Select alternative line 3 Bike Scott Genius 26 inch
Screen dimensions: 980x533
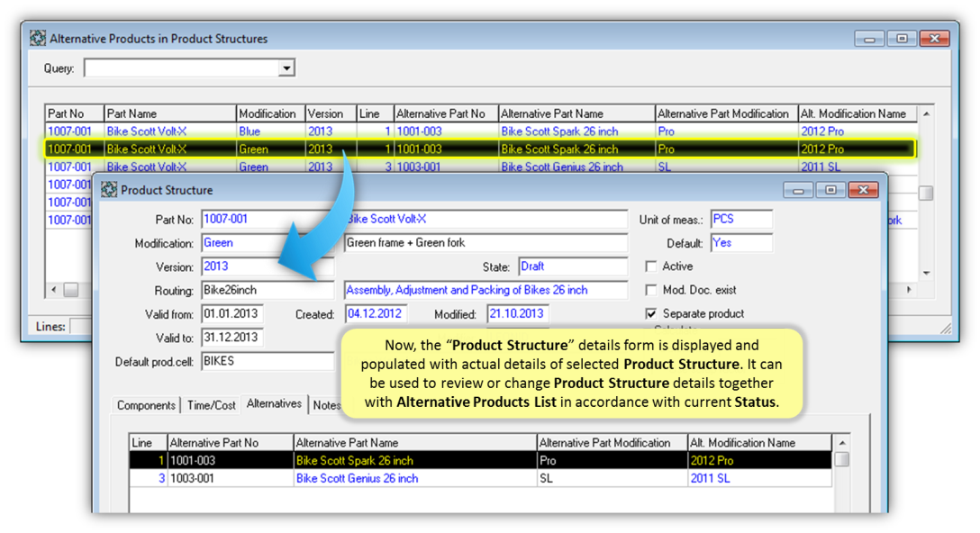coord(480,478)
